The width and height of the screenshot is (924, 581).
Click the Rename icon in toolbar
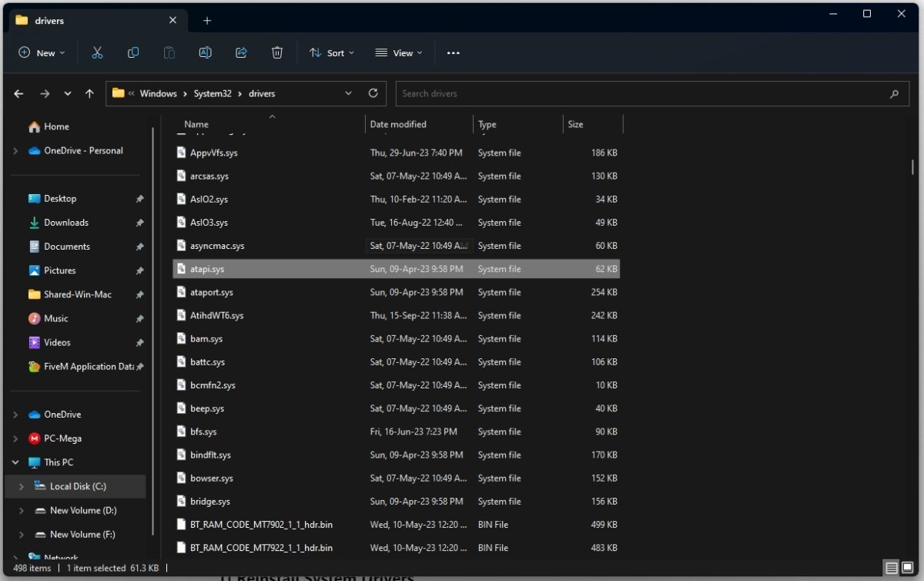click(205, 52)
